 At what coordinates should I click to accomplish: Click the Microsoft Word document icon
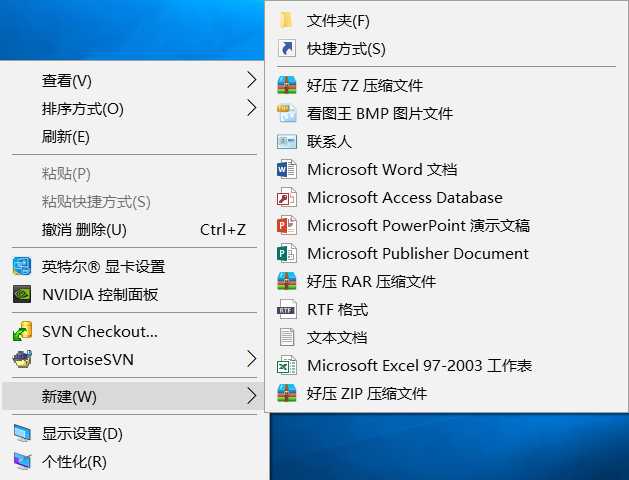point(286,169)
